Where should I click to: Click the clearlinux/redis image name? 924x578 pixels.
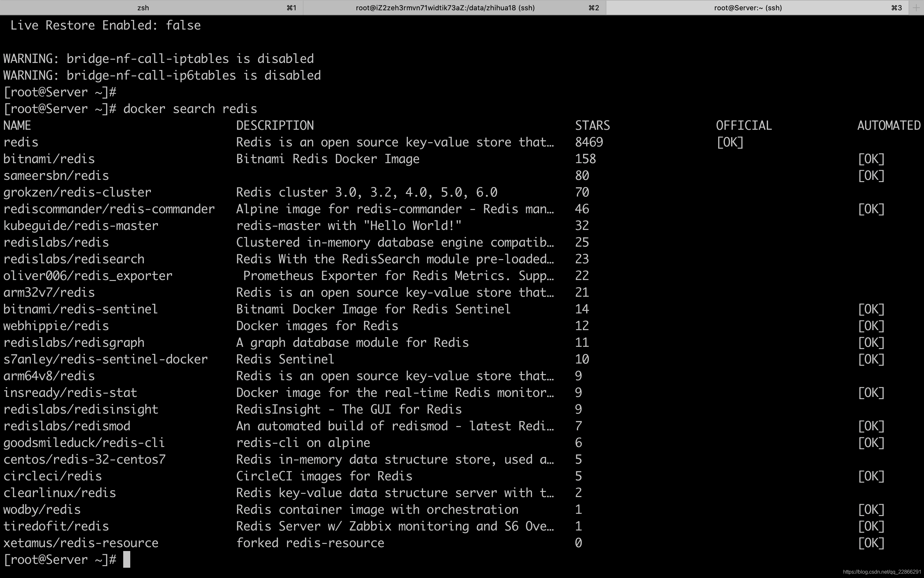click(x=60, y=493)
